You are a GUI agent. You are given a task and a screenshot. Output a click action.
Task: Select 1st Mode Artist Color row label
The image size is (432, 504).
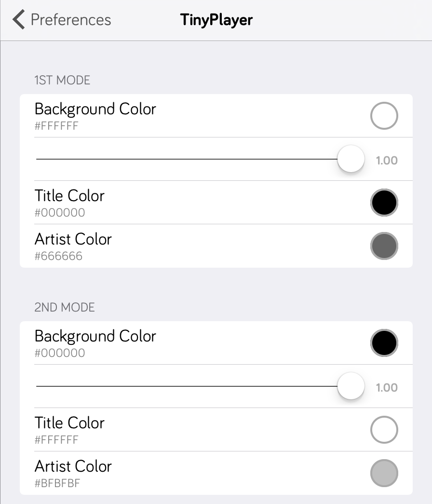point(73,239)
